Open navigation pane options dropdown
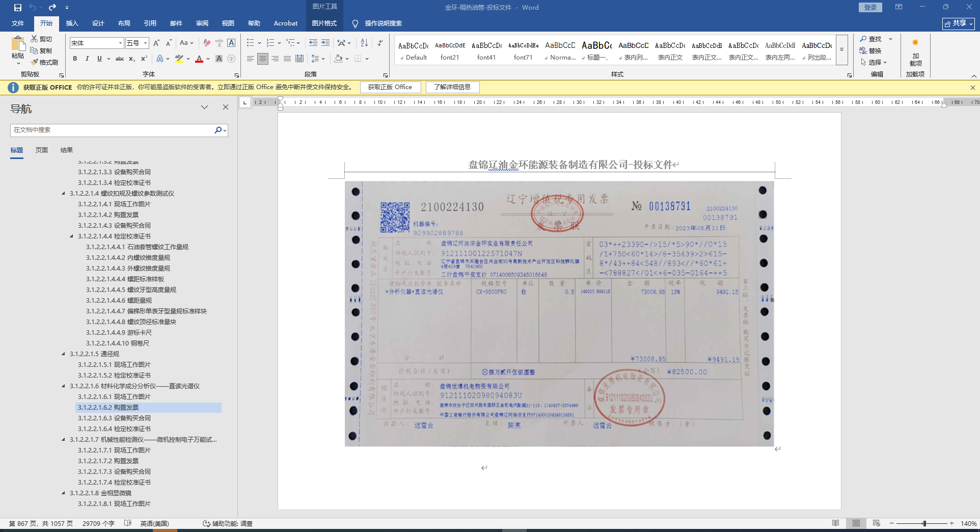This screenshot has height=532, width=980. [205, 108]
